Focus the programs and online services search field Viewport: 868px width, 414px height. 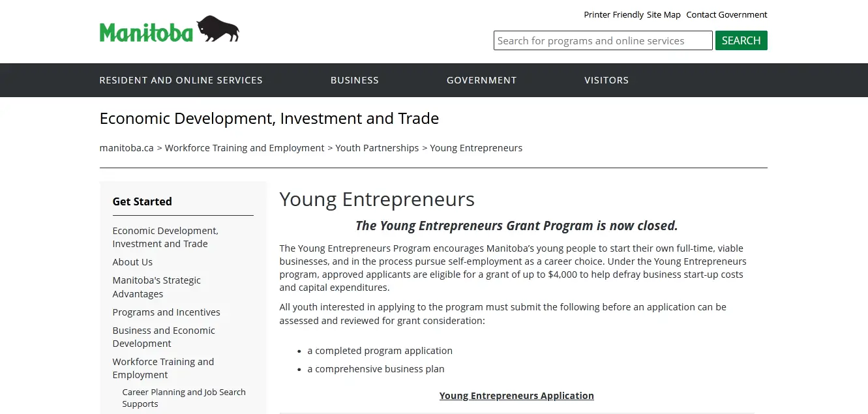[x=602, y=40]
